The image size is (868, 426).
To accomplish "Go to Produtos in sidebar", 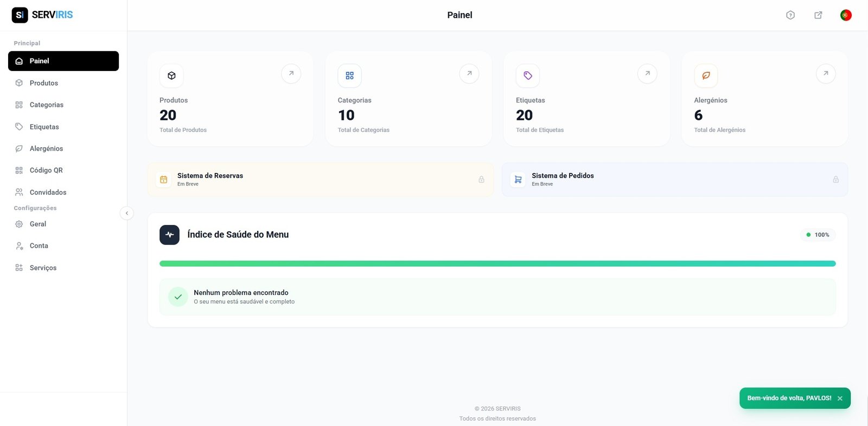I will tap(43, 83).
